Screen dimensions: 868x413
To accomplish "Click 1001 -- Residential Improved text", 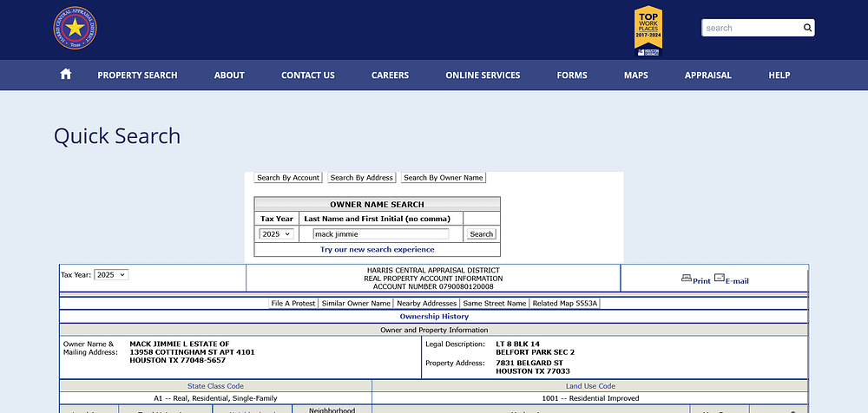I will coord(589,398).
